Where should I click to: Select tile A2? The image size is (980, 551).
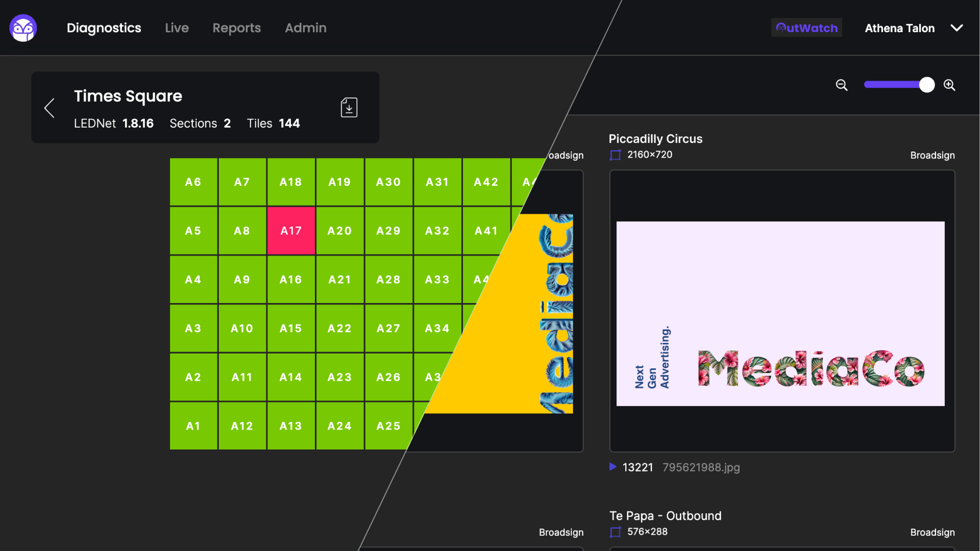click(x=193, y=377)
